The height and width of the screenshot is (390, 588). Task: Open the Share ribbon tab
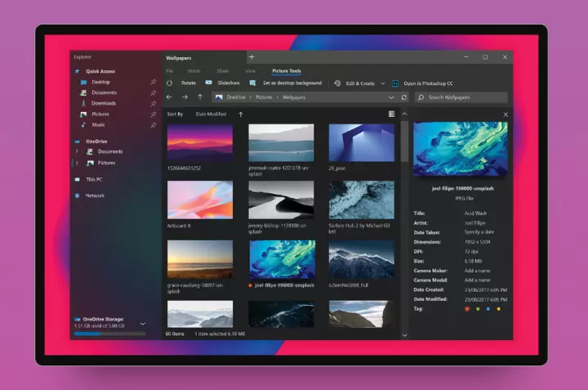pos(222,71)
